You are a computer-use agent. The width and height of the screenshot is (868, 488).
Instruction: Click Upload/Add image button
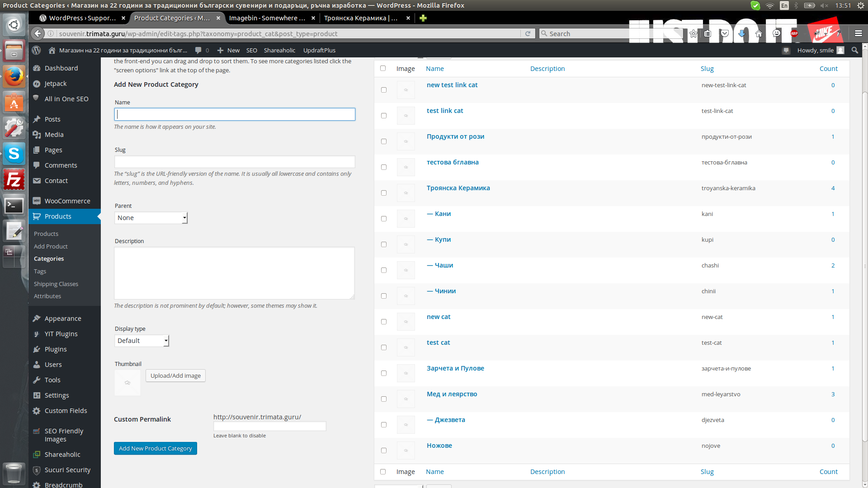click(175, 375)
